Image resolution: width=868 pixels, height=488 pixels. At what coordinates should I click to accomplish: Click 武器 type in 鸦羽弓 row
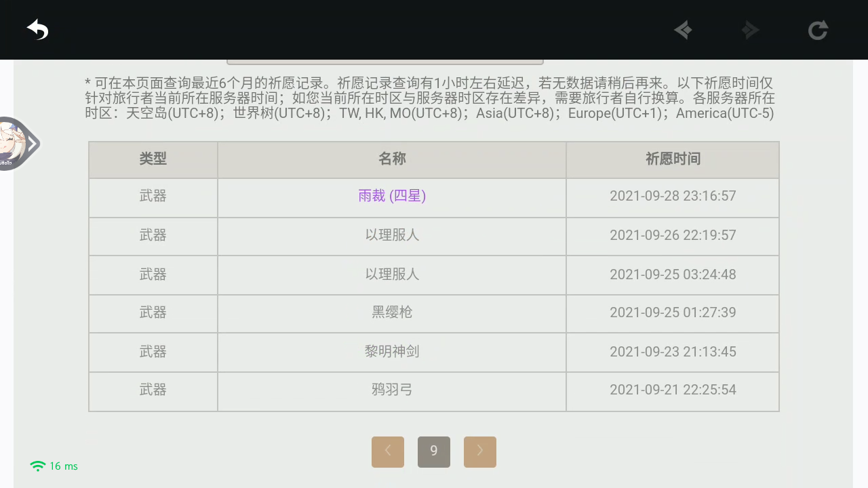click(153, 390)
